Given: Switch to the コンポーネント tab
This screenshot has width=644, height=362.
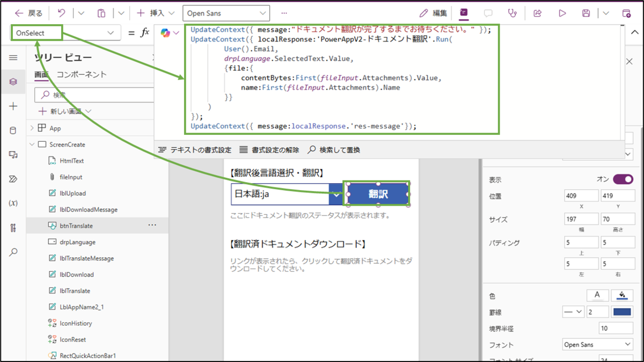Looking at the screenshot, I should point(82,75).
